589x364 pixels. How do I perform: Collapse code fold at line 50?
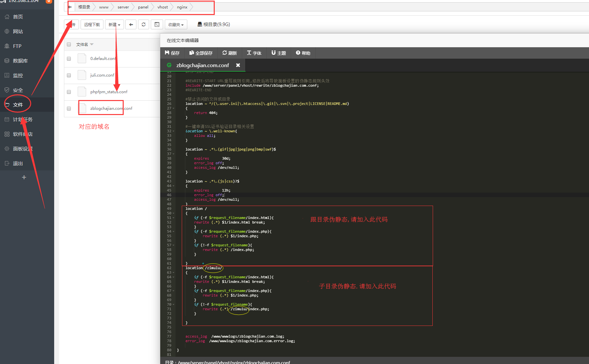click(174, 213)
